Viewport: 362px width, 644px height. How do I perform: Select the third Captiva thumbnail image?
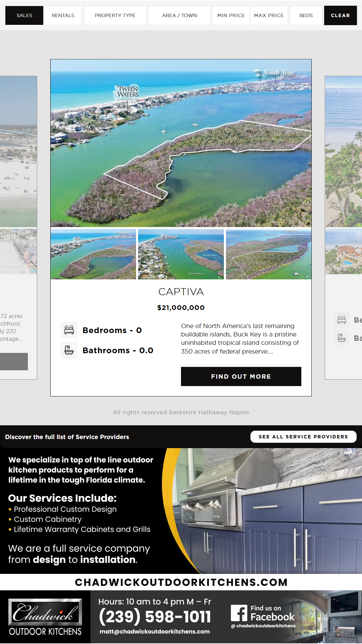point(268,254)
